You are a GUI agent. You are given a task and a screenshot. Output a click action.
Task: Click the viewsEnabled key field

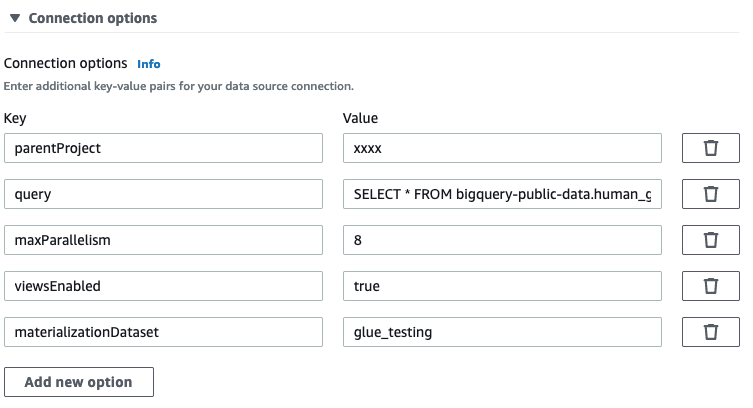coord(163,286)
